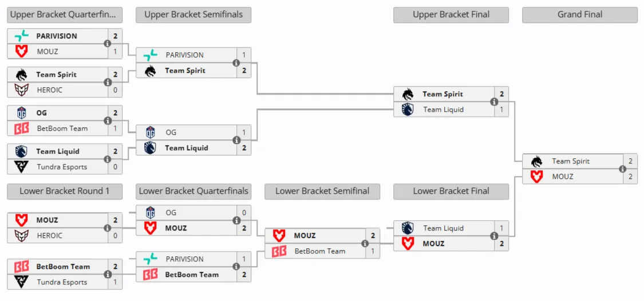Open info icon for OG vs BetBoom Team quarterfinal
Screen dimensions: 644x301
(108, 121)
